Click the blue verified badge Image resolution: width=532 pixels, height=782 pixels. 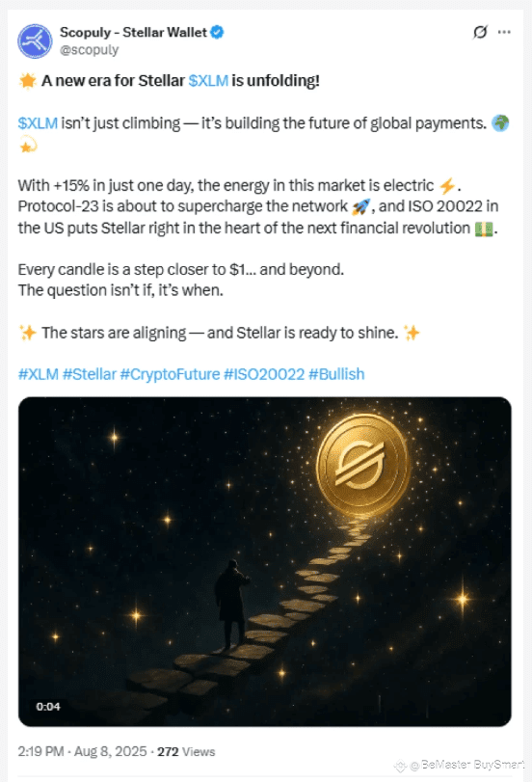click(x=217, y=33)
